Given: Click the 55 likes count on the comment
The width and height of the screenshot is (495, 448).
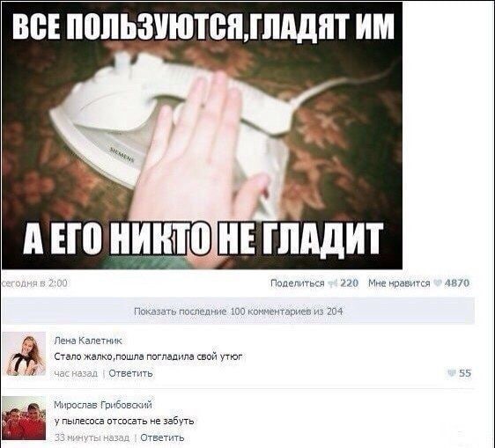Looking at the screenshot, I should pos(465,373).
